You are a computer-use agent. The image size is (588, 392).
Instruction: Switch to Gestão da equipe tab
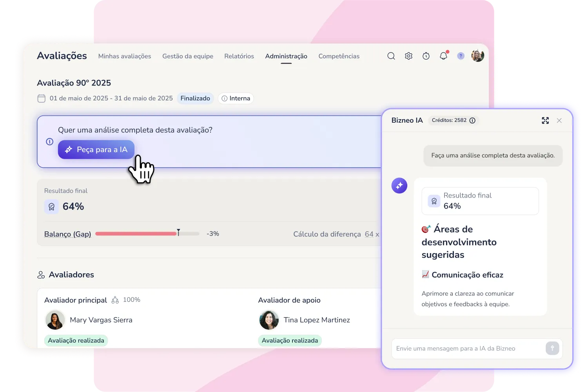(188, 56)
